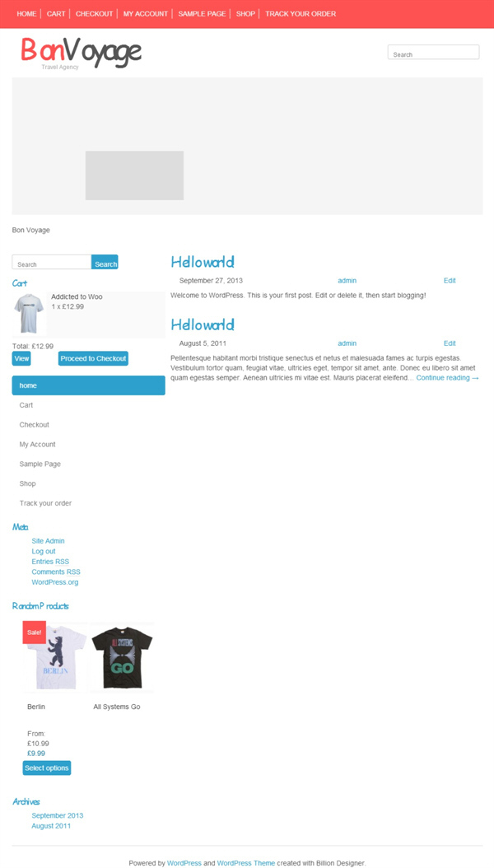The height and width of the screenshot is (868, 494).
Task: Open the Addicted to Woo cart thumbnail
Action: point(30,313)
